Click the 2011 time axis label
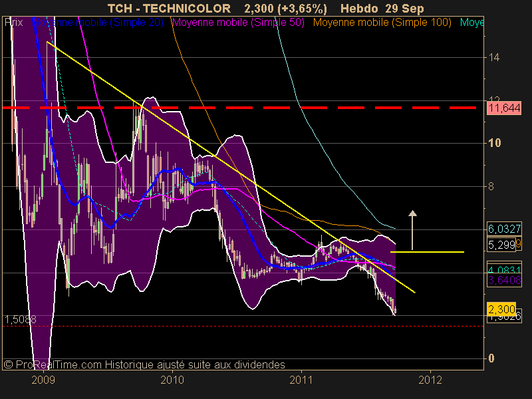This screenshot has height=399, width=532. click(301, 380)
